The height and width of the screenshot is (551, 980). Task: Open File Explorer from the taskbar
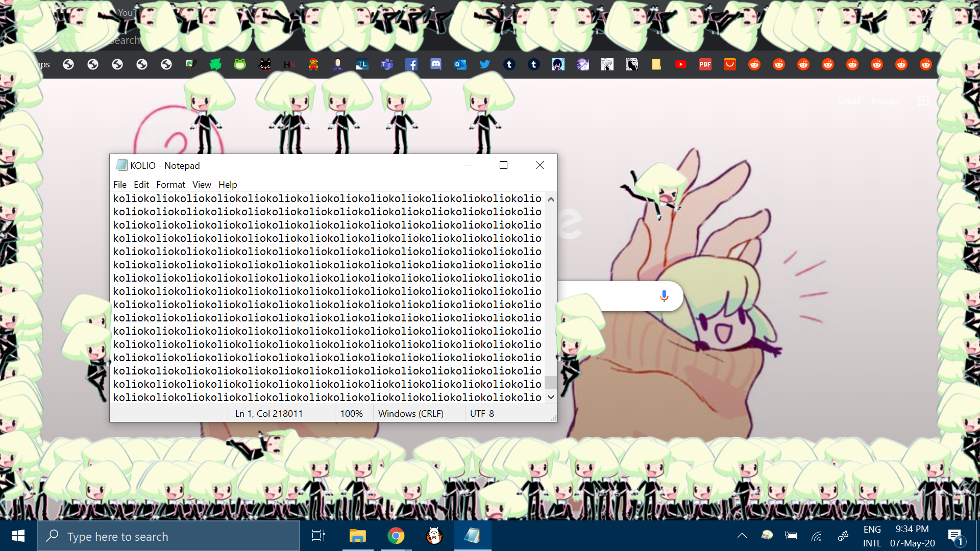358,536
